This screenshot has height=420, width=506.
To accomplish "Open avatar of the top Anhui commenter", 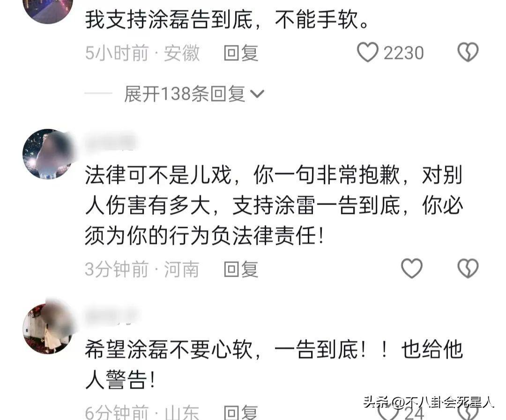I will (x=48, y=10).
